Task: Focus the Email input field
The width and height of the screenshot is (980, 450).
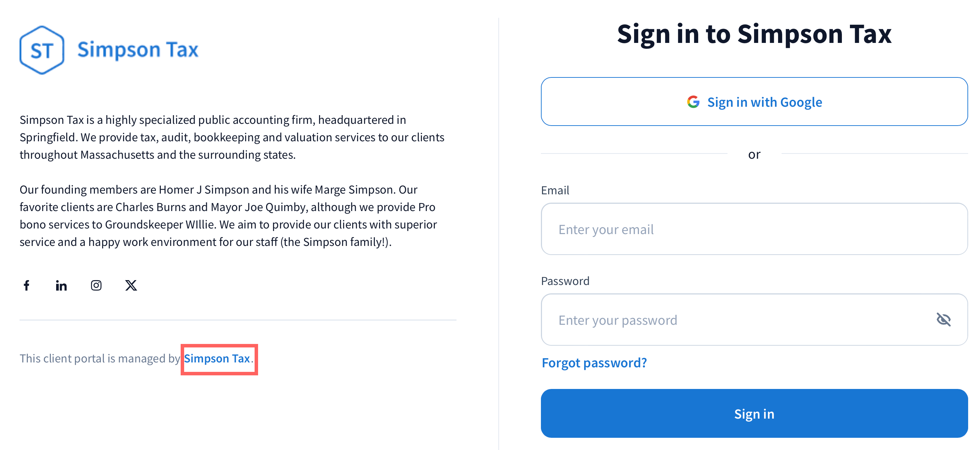Action: coord(754,229)
